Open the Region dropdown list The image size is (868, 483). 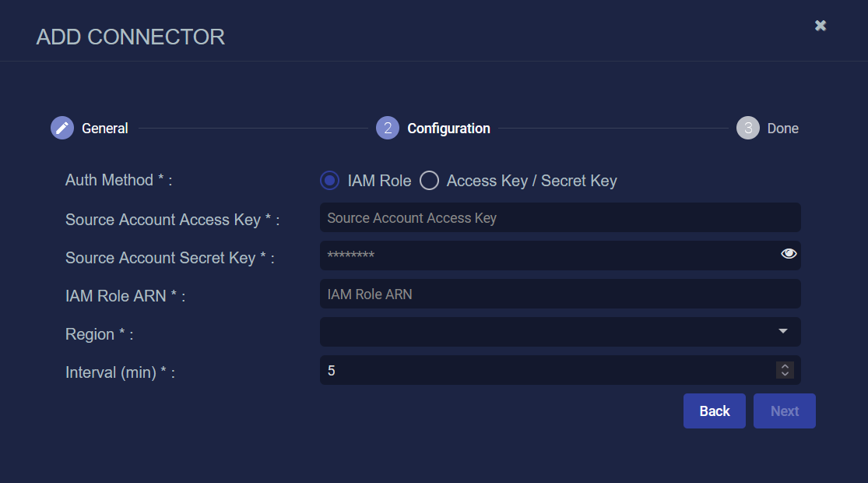[545, 332]
